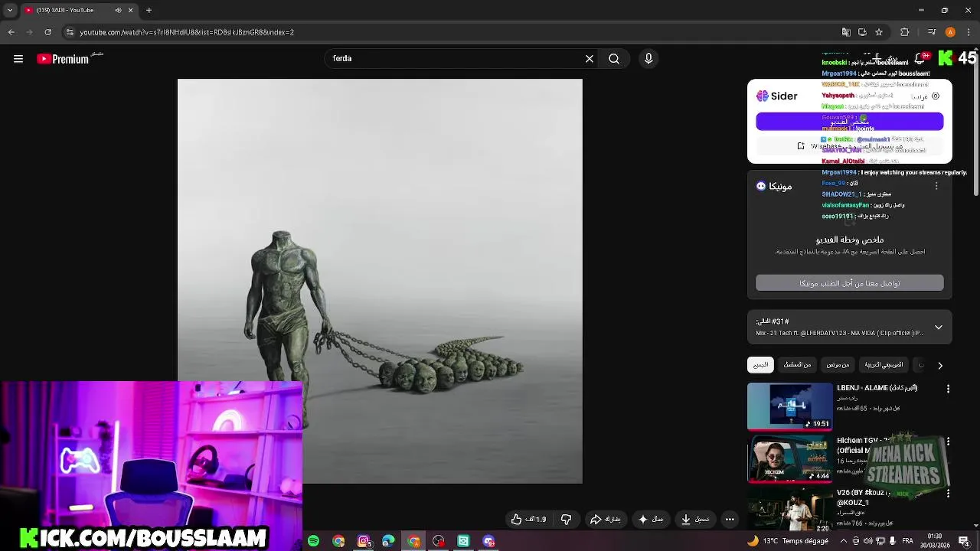
Task: Click the magnifier search button
Action: click(614, 59)
